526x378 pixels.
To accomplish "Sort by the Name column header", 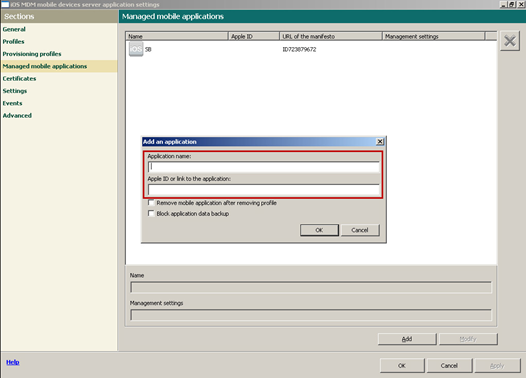I will (177, 36).
